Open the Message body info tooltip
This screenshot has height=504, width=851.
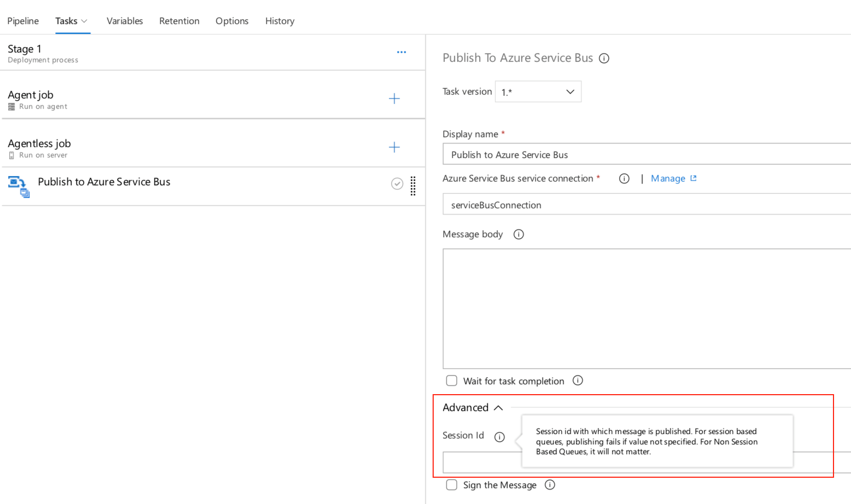(x=518, y=234)
